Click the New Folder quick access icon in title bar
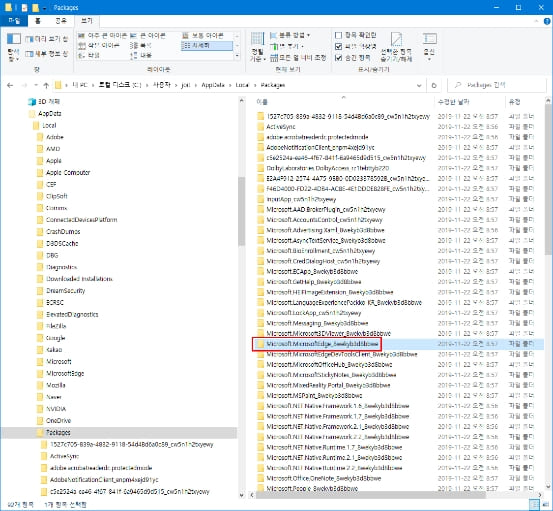553x511 pixels. pyautogui.click(x=36, y=7)
